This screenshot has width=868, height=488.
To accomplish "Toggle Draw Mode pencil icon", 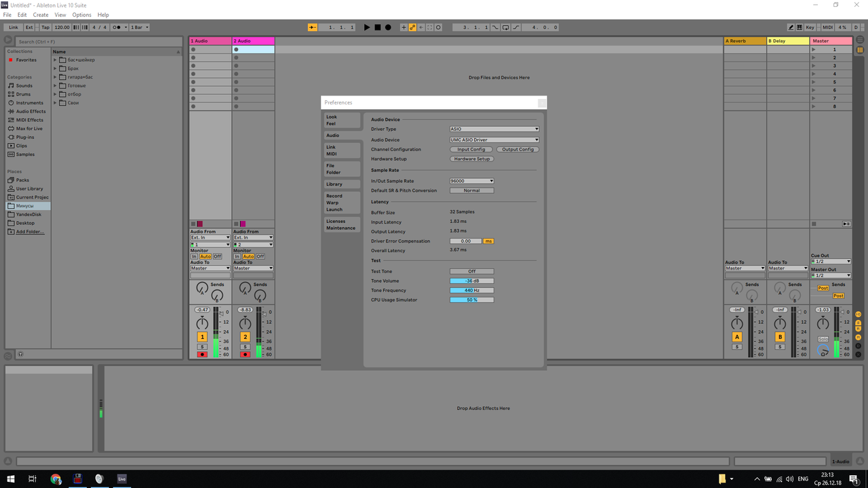I will [791, 27].
